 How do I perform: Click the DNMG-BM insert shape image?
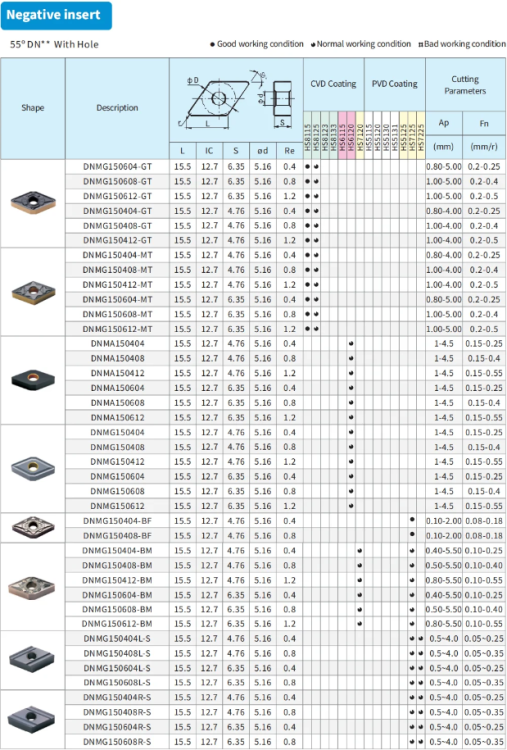coord(32,587)
